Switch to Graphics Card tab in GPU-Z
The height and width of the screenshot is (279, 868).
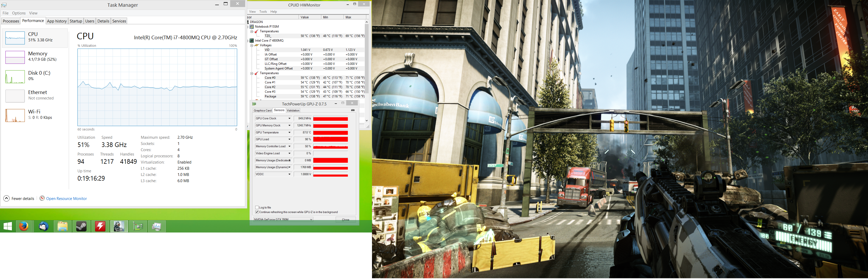pos(262,111)
